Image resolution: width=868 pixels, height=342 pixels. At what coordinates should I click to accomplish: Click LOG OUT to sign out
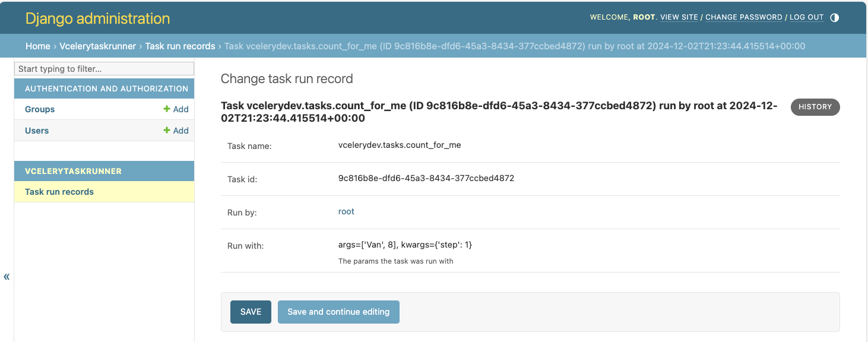click(806, 17)
